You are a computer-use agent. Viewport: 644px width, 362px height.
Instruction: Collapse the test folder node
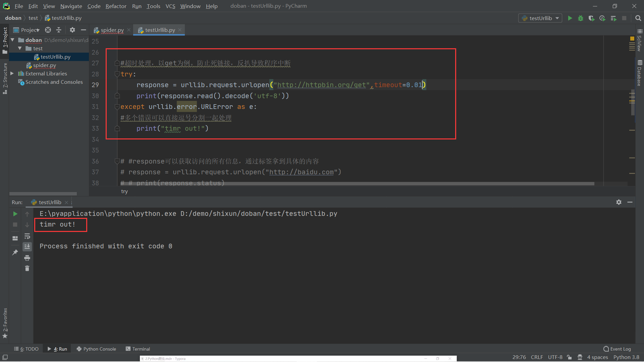(20, 48)
